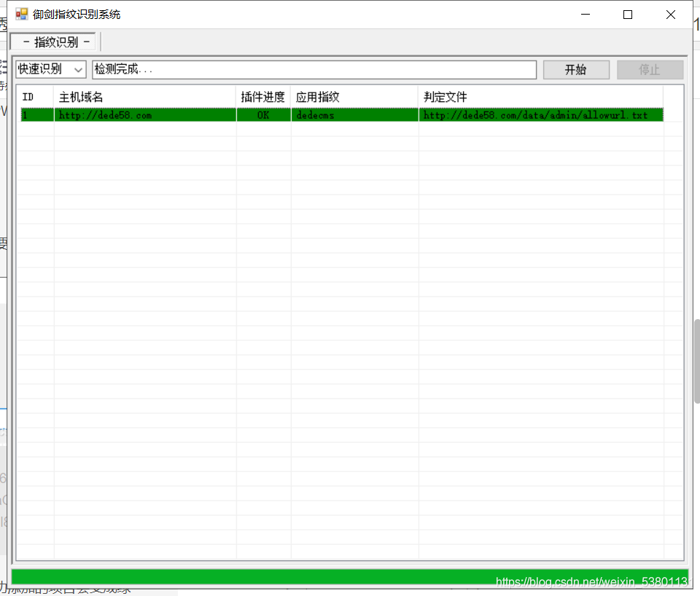Focus the 检测完成 URL input field
700x596 pixels.
[x=314, y=70]
